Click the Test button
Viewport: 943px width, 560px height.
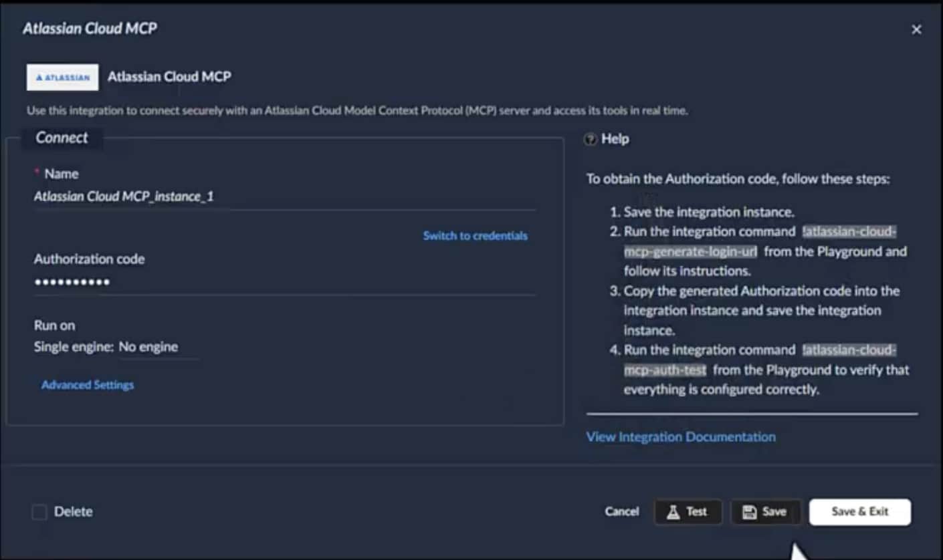pos(688,512)
